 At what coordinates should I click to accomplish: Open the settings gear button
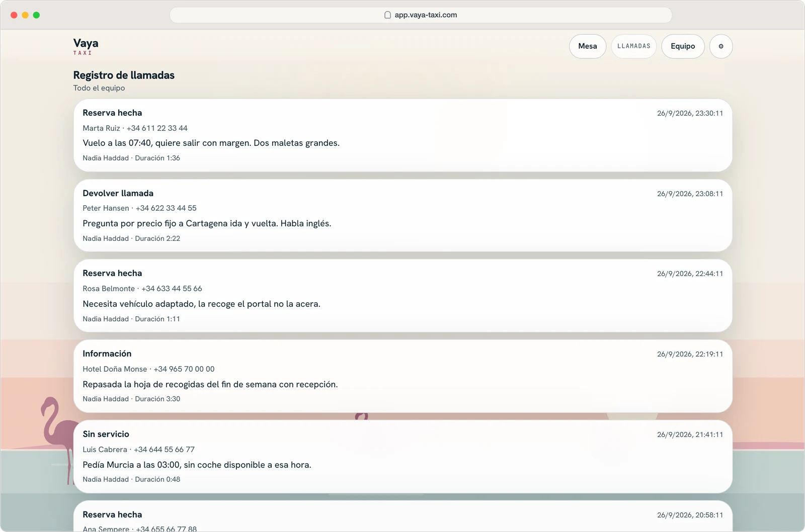pos(721,46)
